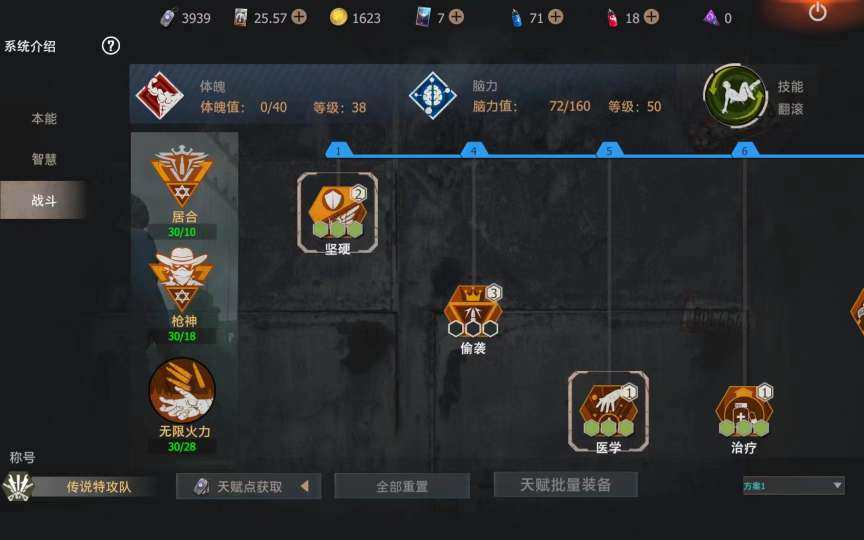
Task: Click plus next to blue bottle count 71
Action: (556, 17)
